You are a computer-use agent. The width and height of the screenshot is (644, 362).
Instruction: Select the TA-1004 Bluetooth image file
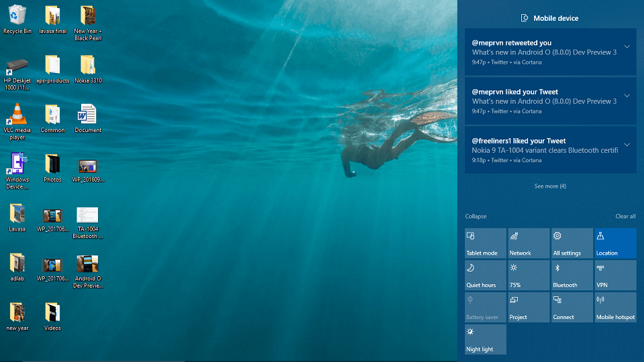pyautogui.click(x=87, y=223)
